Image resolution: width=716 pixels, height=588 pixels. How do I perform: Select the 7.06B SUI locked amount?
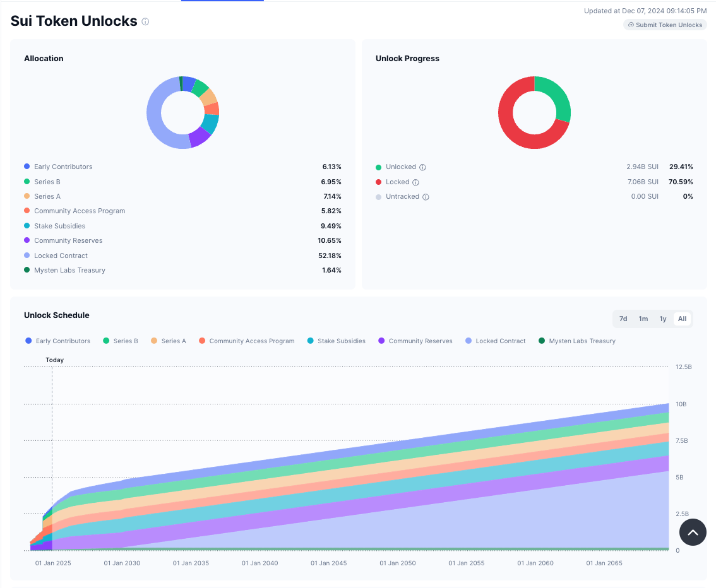[x=643, y=182]
